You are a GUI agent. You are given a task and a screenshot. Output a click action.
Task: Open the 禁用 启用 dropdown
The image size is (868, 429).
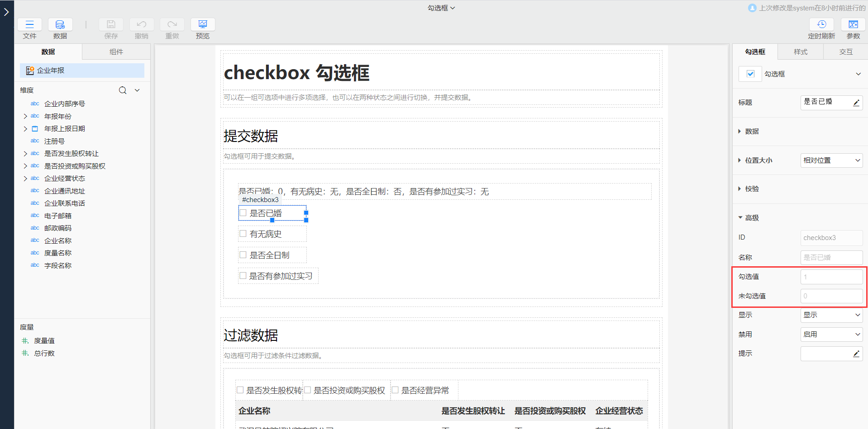[x=831, y=335]
